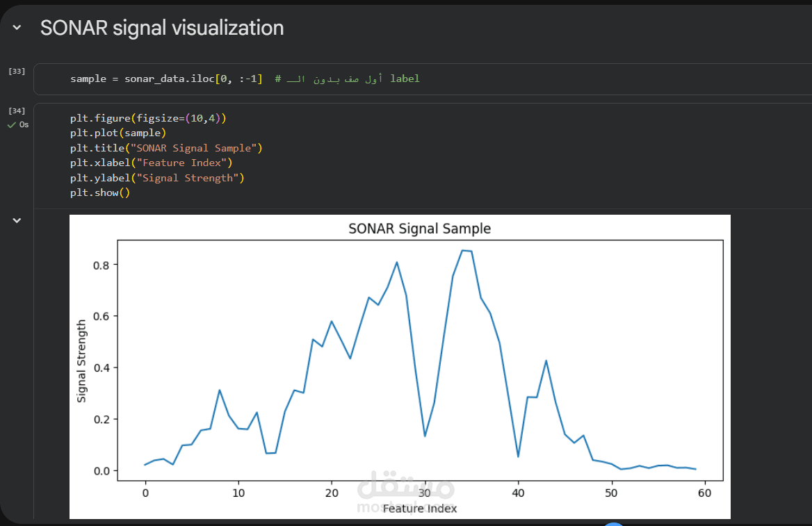Click the 0s execution time label
The image size is (812, 526).
click(24, 125)
